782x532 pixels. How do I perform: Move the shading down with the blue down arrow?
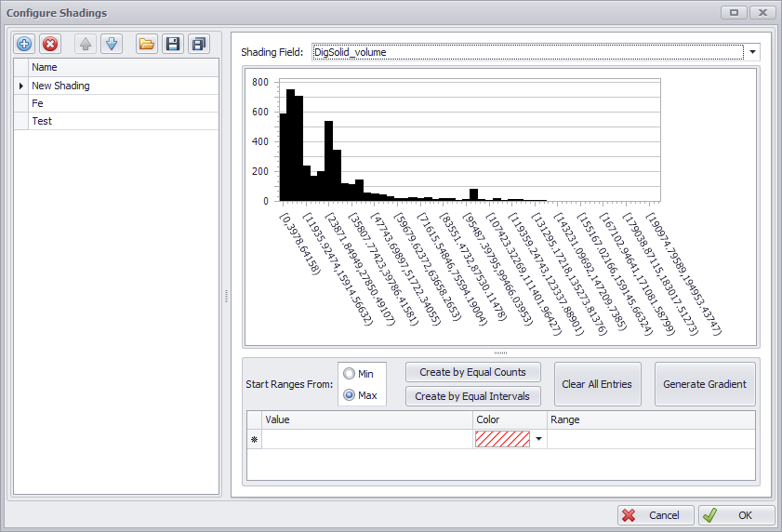pyautogui.click(x=112, y=44)
